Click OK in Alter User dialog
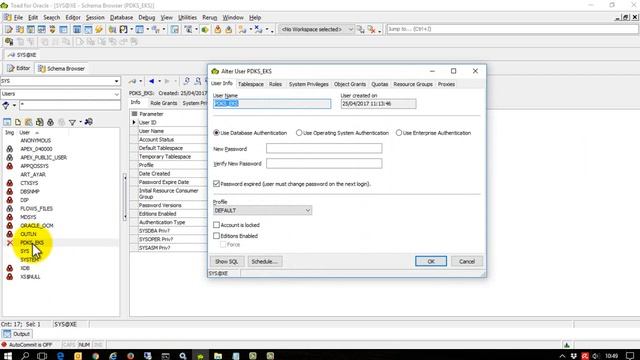 [x=431, y=261]
